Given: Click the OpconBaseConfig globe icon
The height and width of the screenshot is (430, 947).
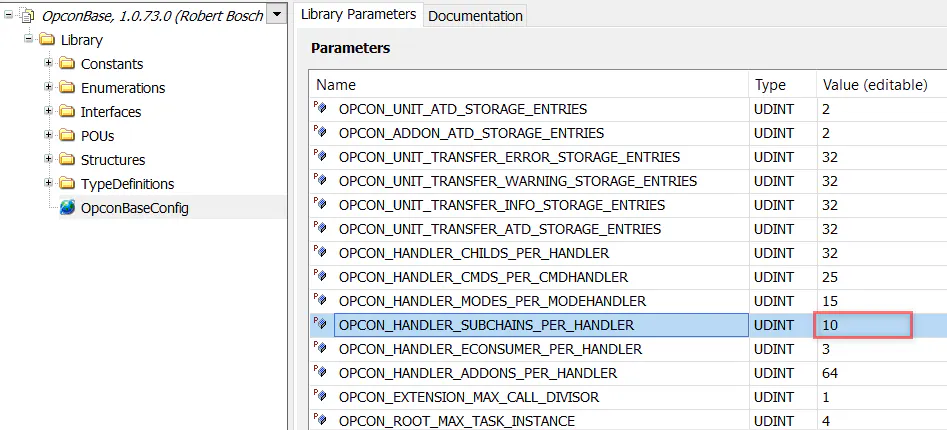Looking at the screenshot, I should (x=67, y=208).
